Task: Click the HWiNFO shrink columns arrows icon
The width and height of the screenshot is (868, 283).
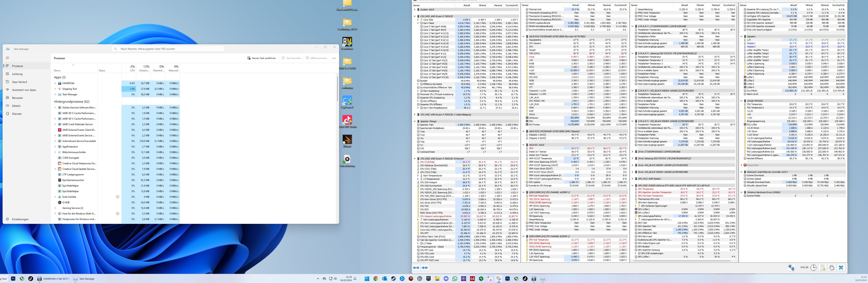Action: 425,267
